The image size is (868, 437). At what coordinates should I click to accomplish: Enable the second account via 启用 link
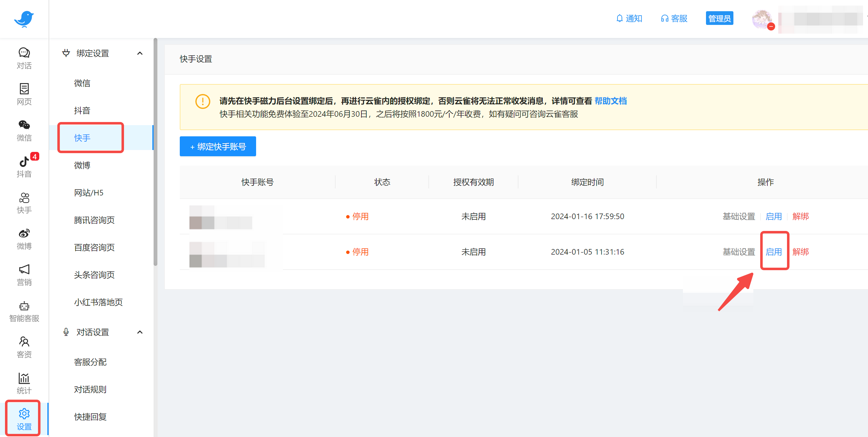(x=774, y=251)
